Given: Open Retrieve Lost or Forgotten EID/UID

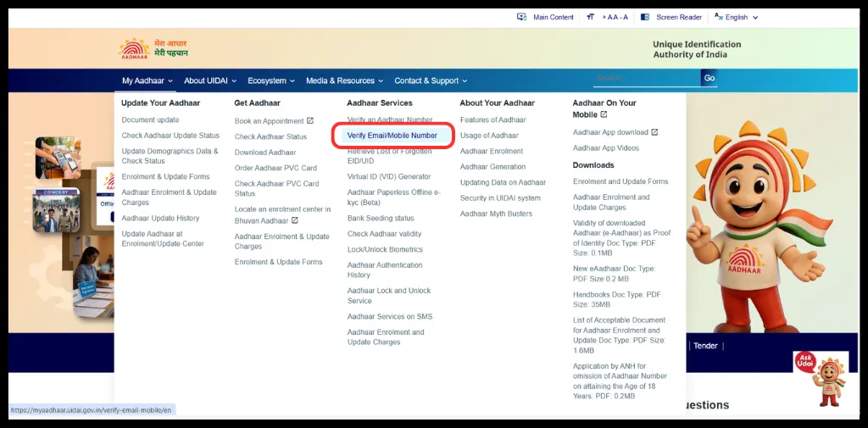Looking at the screenshot, I should click(x=389, y=156).
